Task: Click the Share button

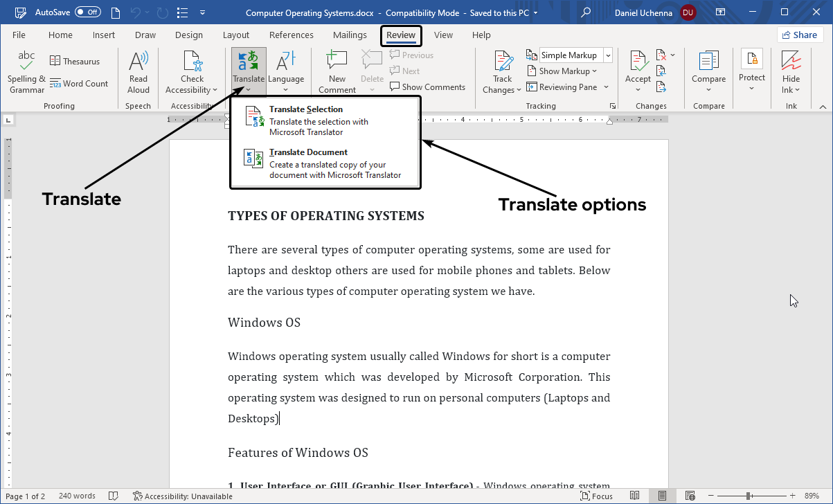Action: point(800,34)
